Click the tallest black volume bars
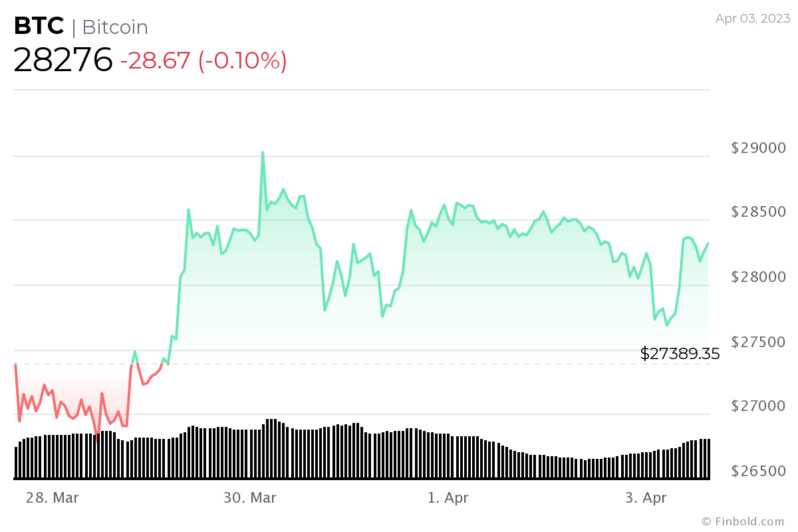This screenshot has height=532, width=798. (271, 449)
